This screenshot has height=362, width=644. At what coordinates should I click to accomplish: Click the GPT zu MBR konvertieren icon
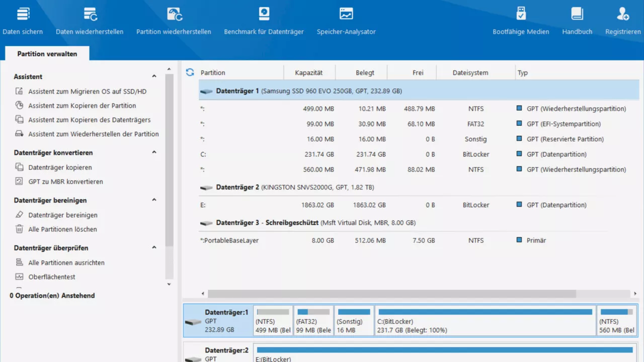coord(19,182)
